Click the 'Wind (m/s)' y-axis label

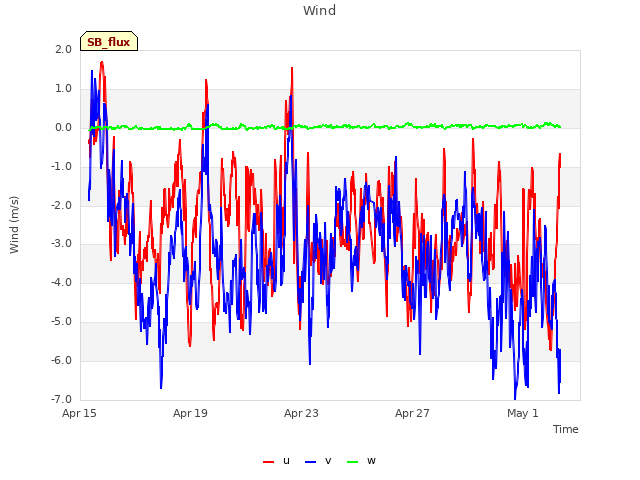coord(14,225)
